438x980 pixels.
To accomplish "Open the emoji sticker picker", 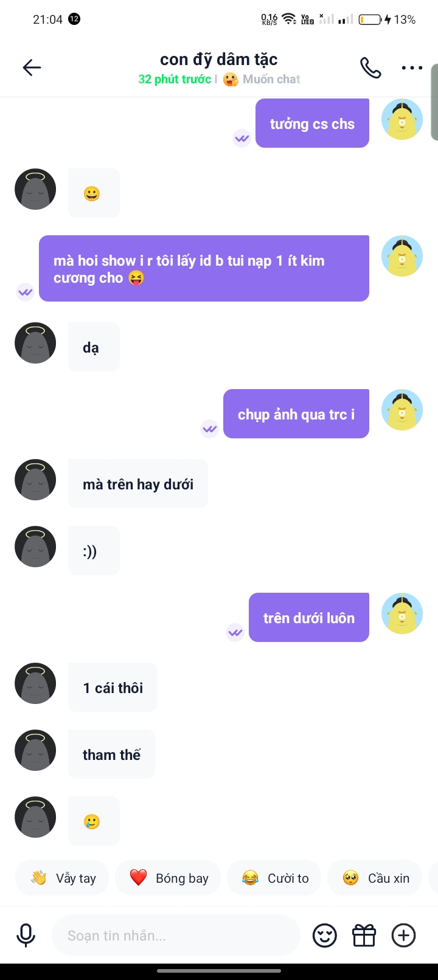I will (325, 936).
